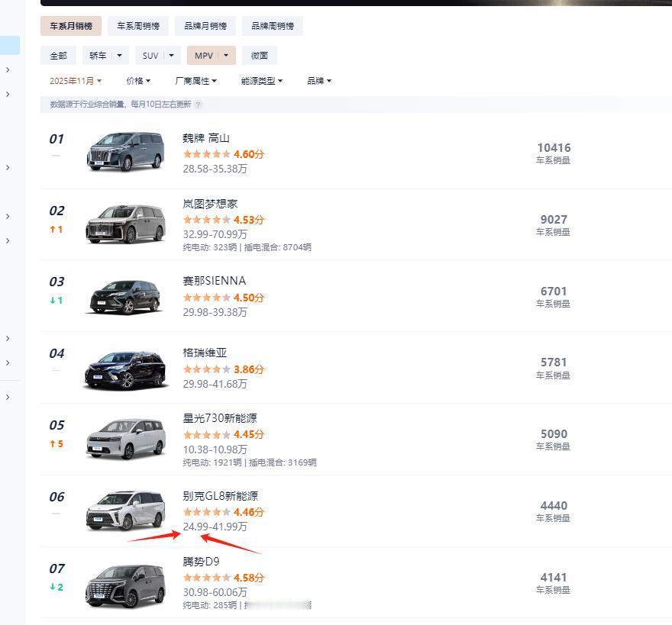Expand the topmost left sidebar chevron
Image resolution: width=672 pixels, height=625 pixels.
pyautogui.click(x=8, y=69)
